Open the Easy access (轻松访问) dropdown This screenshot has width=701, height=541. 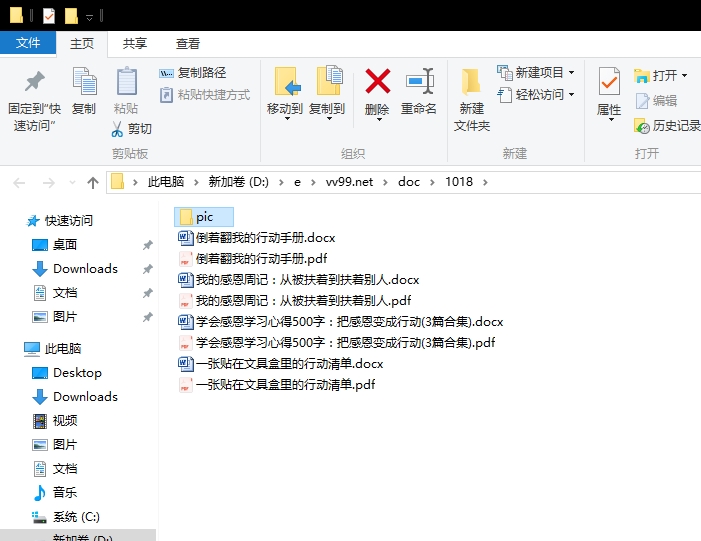click(x=536, y=95)
